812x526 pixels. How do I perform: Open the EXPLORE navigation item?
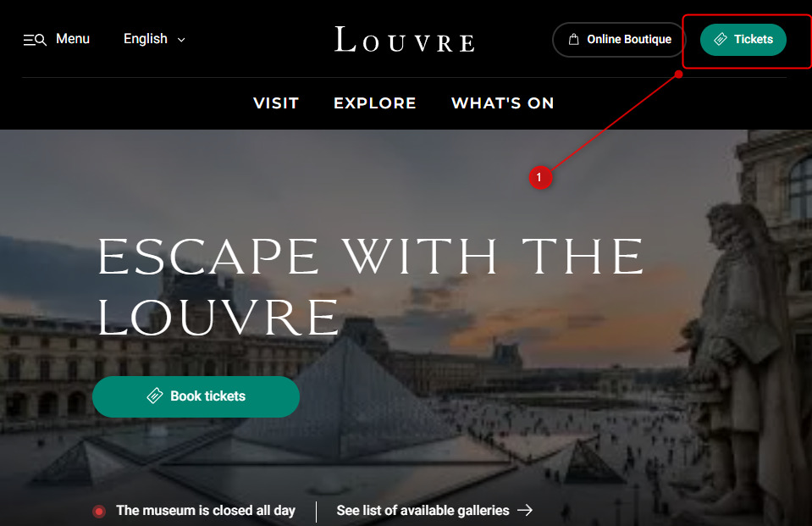click(375, 103)
